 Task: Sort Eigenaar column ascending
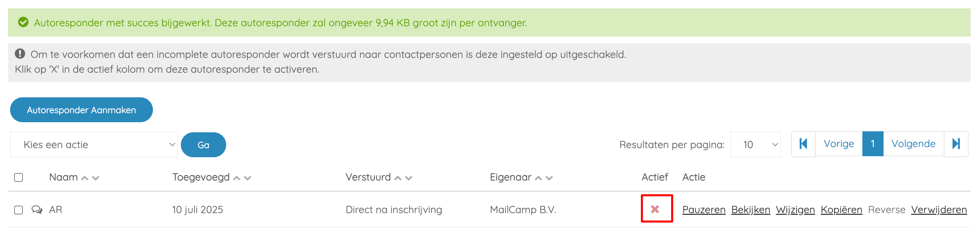click(538, 178)
